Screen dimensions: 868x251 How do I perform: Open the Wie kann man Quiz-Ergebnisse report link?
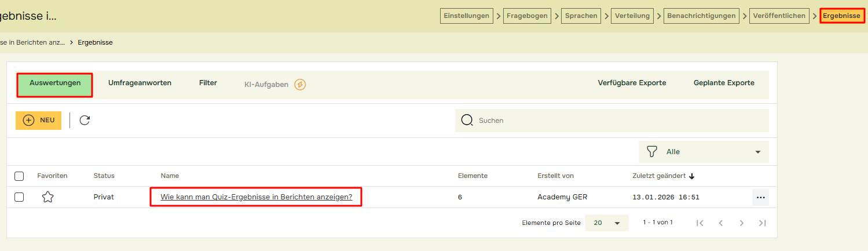256,197
